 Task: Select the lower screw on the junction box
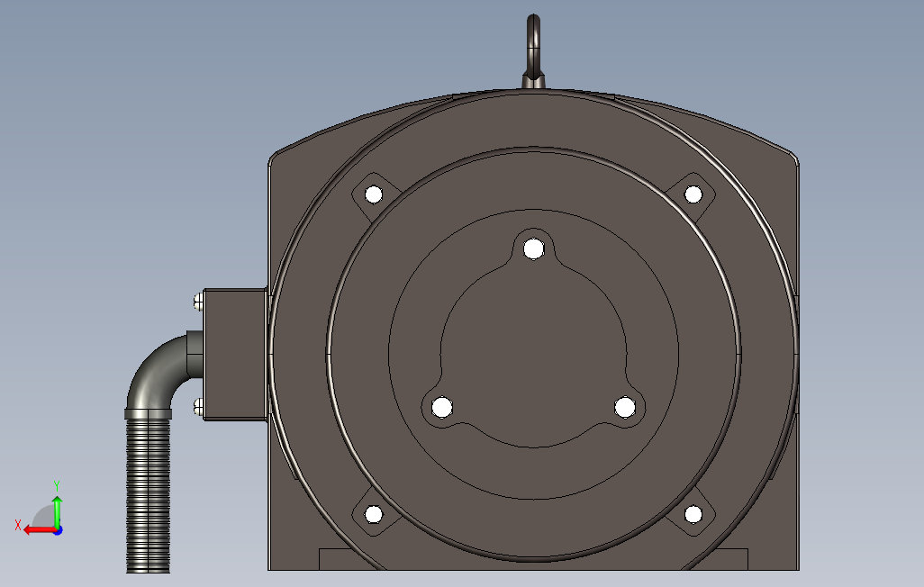tap(199, 407)
